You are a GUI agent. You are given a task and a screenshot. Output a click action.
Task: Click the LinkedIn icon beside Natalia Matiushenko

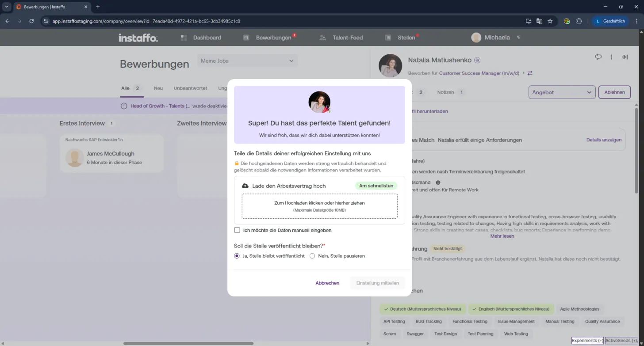point(477,60)
